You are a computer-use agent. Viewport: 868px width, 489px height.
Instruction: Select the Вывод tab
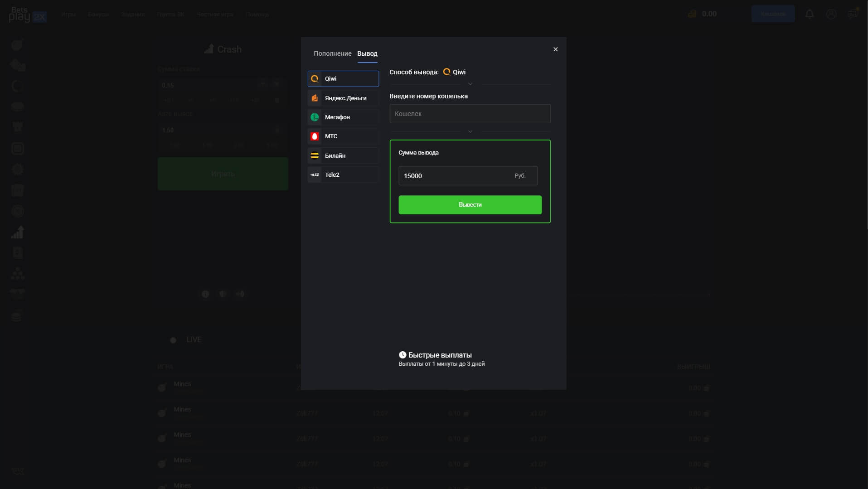click(x=367, y=53)
